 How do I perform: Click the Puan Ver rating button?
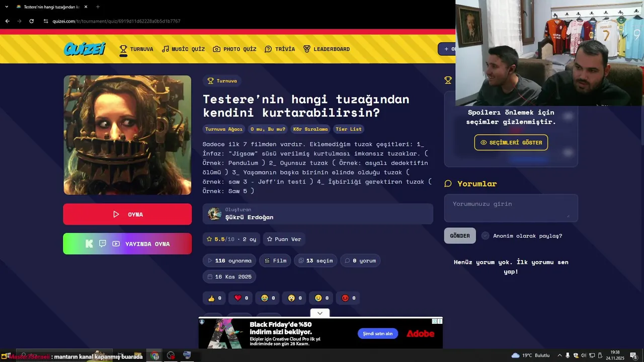coord(284,239)
